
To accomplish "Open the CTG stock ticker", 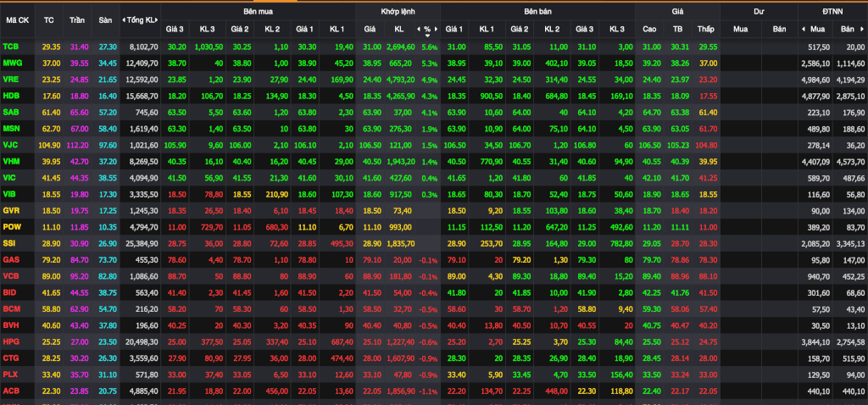I will (x=10, y=358).
